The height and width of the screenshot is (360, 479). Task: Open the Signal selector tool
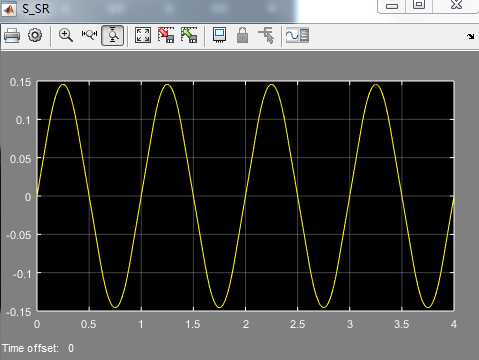[266, 36]
